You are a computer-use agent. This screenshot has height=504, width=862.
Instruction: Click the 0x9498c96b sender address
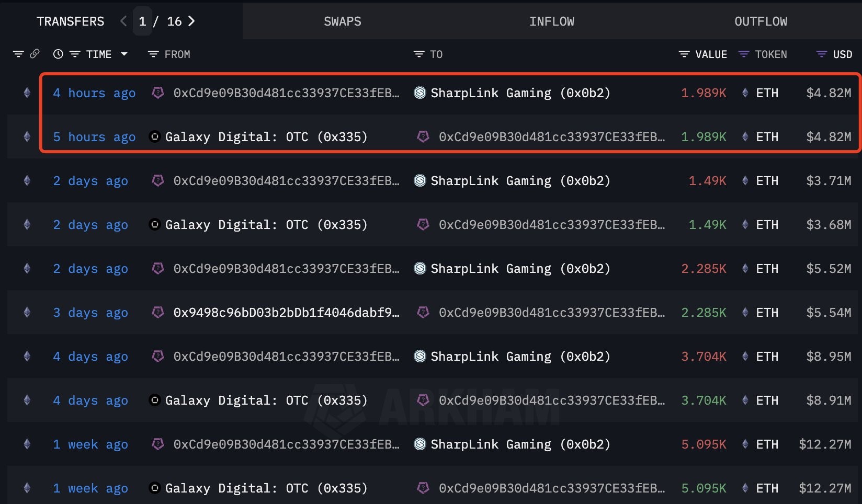[286, 313]
